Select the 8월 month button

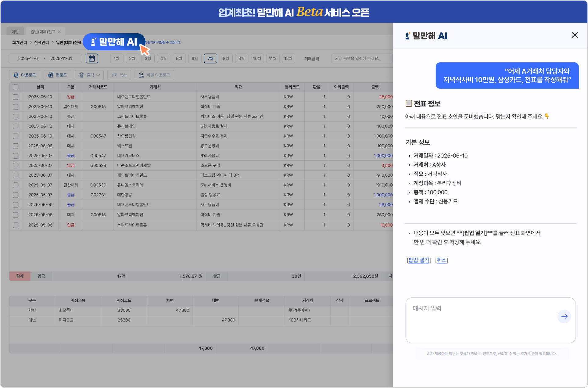pos(226,58)
